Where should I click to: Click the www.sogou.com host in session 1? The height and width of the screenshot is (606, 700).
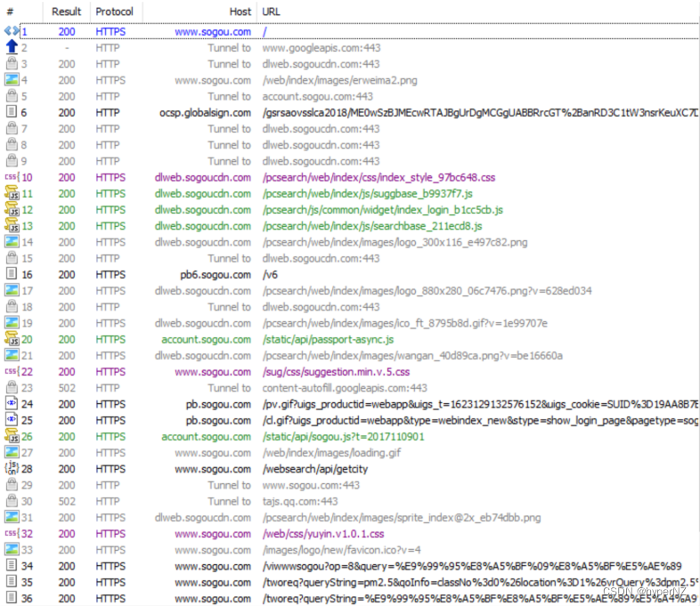point(213,32)
